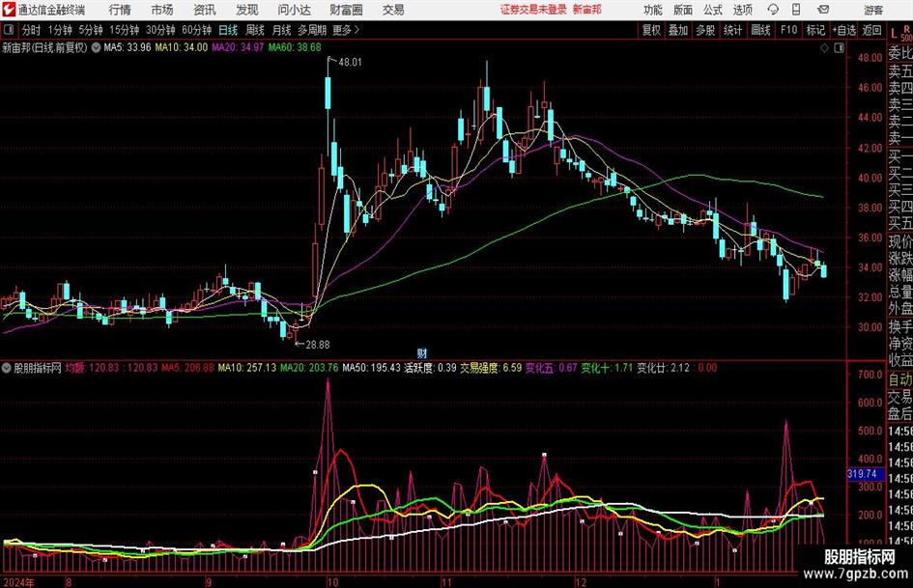913x588 pixels.
Task: Select the 60分钟 period tab
Action: [x=196, y=30]
